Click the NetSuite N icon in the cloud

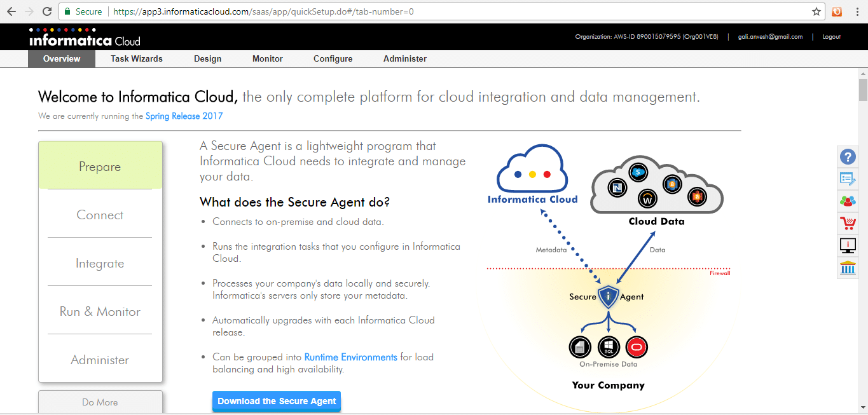[617, 187]
